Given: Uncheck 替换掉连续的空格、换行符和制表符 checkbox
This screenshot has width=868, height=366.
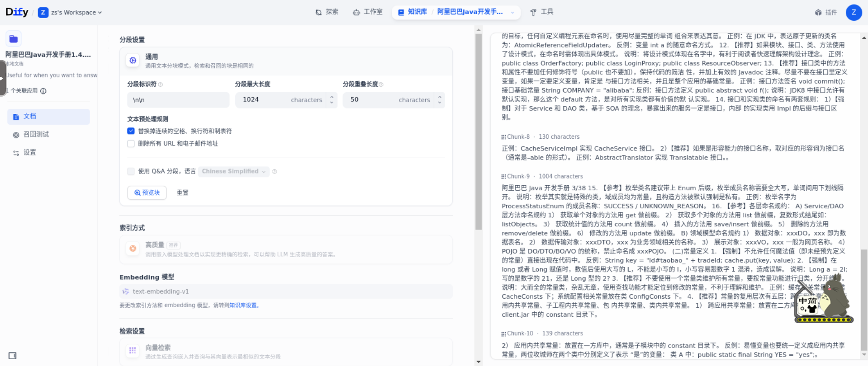Looking at the screenshot, I should coord(131,131).
